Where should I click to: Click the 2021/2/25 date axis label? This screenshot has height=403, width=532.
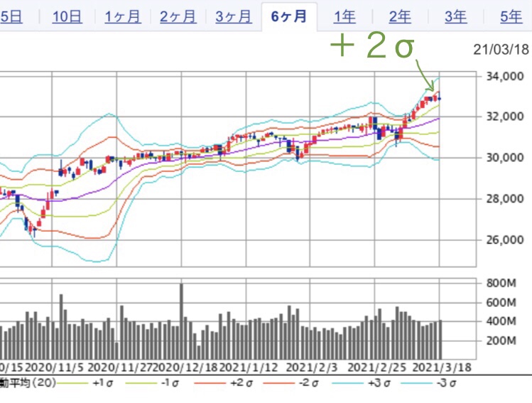(x=376, y=367)
